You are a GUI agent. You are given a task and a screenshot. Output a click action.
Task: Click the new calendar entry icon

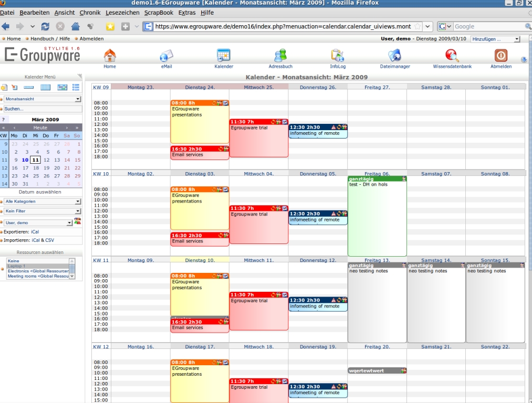(4, 88)
